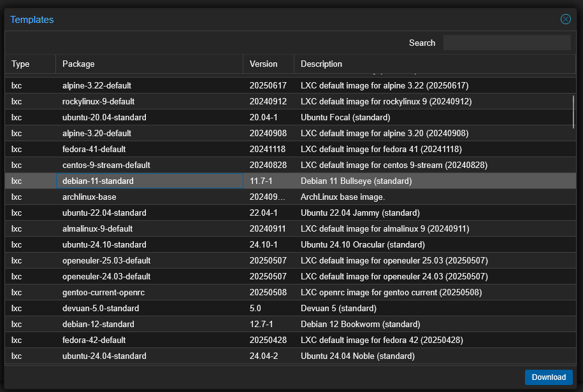Click description Debian 12 Bookworm (standard)

pos(361,324)
